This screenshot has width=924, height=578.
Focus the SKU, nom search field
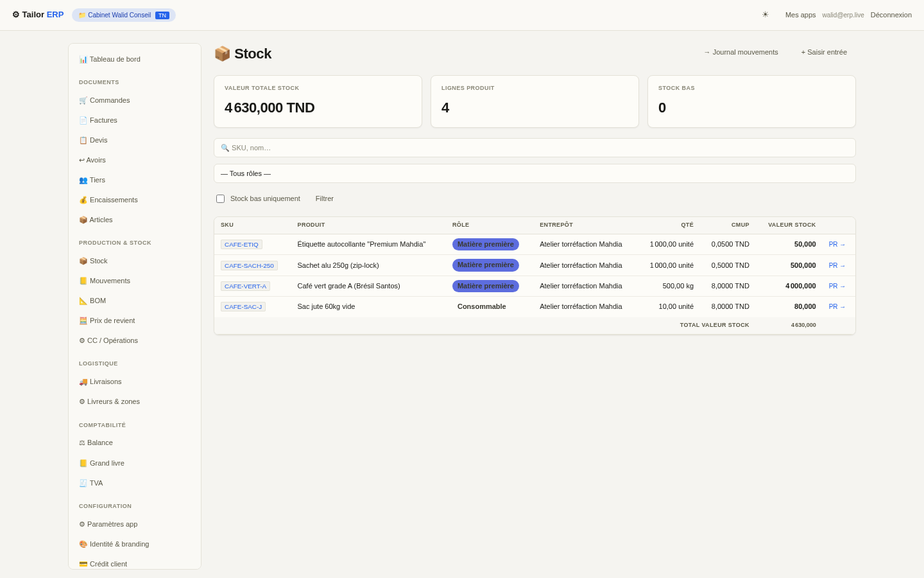[535, 148]
